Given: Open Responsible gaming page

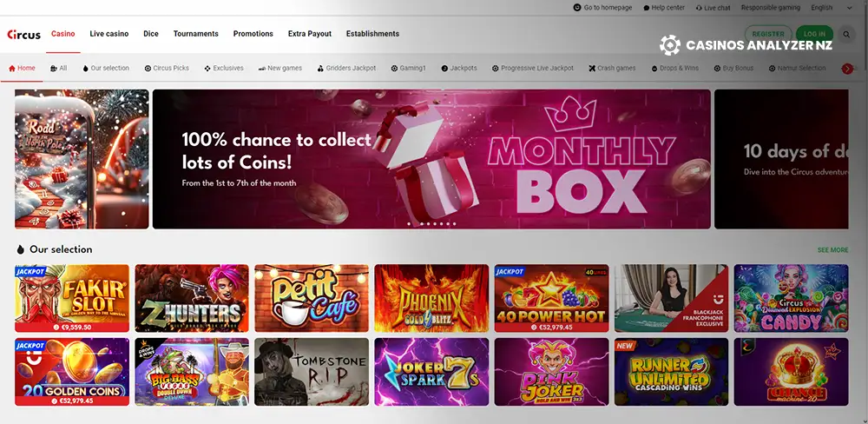Looking at the screenshot, I should coord(771,8).
